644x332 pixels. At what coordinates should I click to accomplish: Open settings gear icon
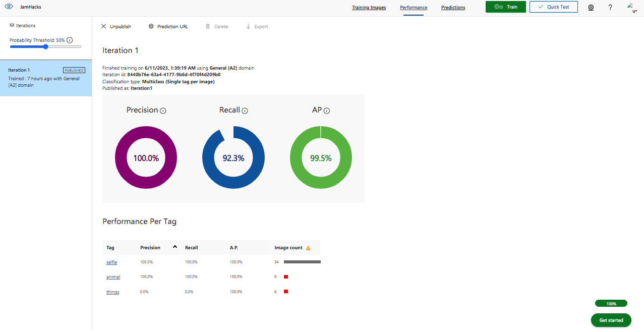pos(591,7)
